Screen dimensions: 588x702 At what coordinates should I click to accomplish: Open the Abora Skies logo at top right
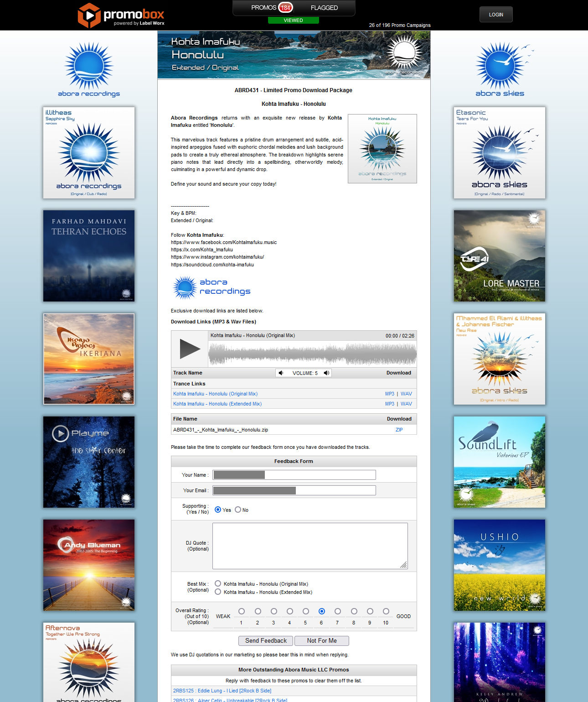click(x=500, y=69)
